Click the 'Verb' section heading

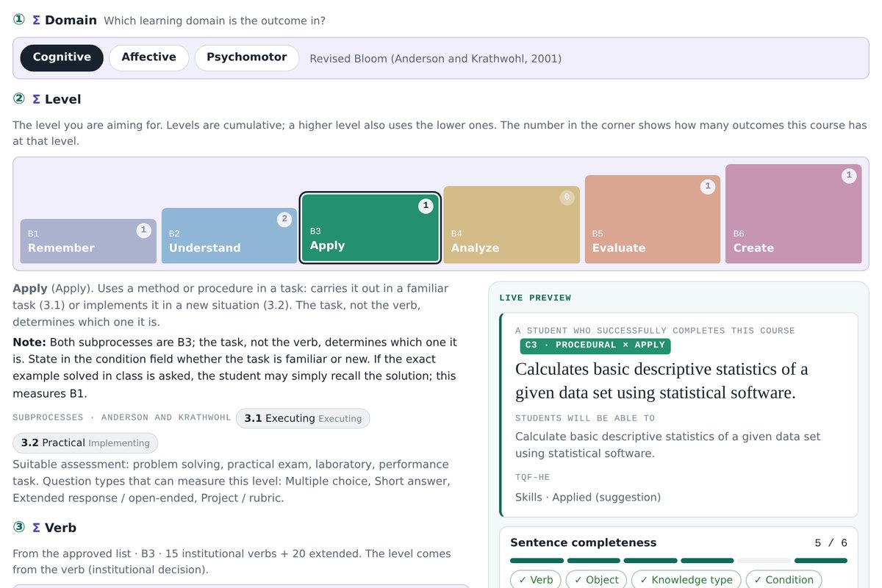coord(60,528)
